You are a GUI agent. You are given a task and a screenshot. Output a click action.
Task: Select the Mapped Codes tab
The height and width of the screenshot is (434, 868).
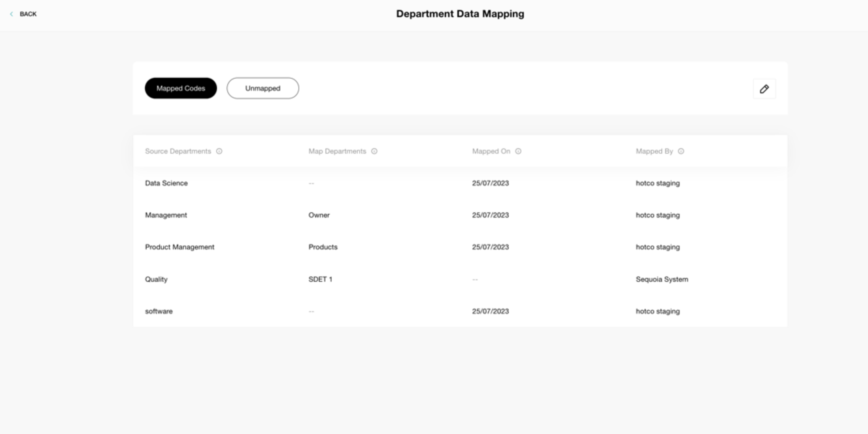pos(181,88)
